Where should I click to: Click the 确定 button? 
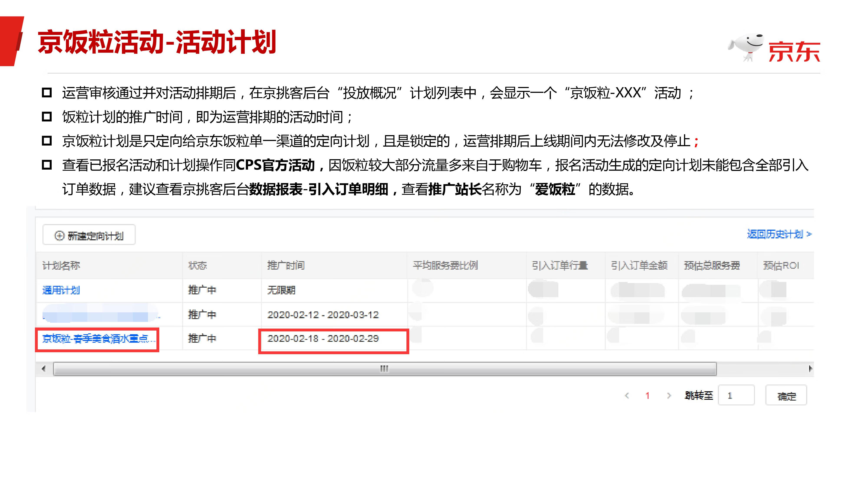point(786,395)
